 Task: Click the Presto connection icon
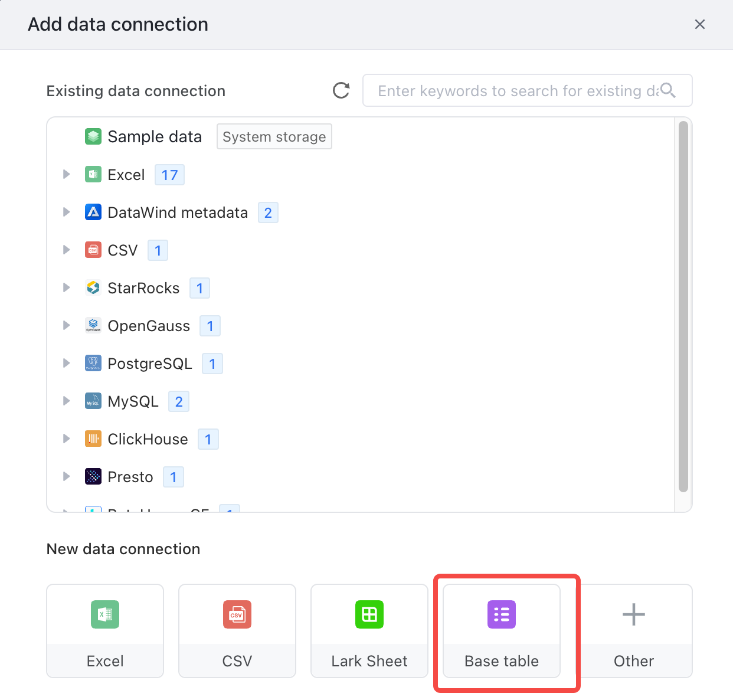pos(93,476)
